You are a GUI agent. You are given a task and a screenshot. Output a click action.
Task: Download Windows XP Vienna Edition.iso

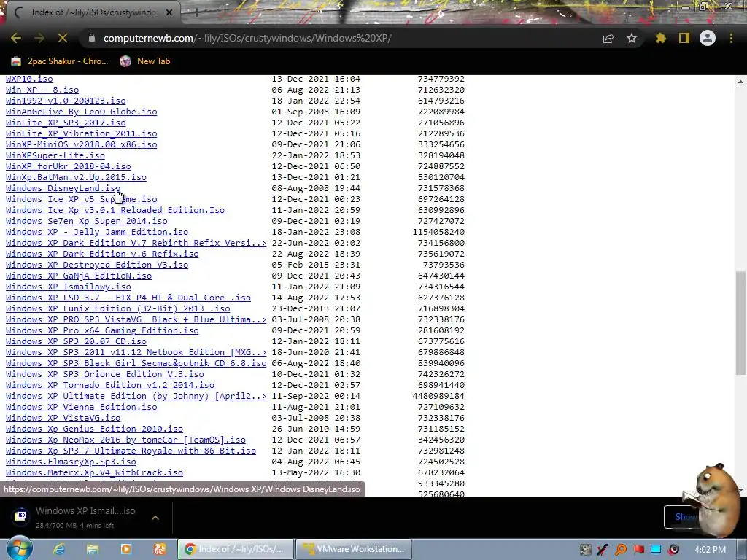click(x=81, y=407)
